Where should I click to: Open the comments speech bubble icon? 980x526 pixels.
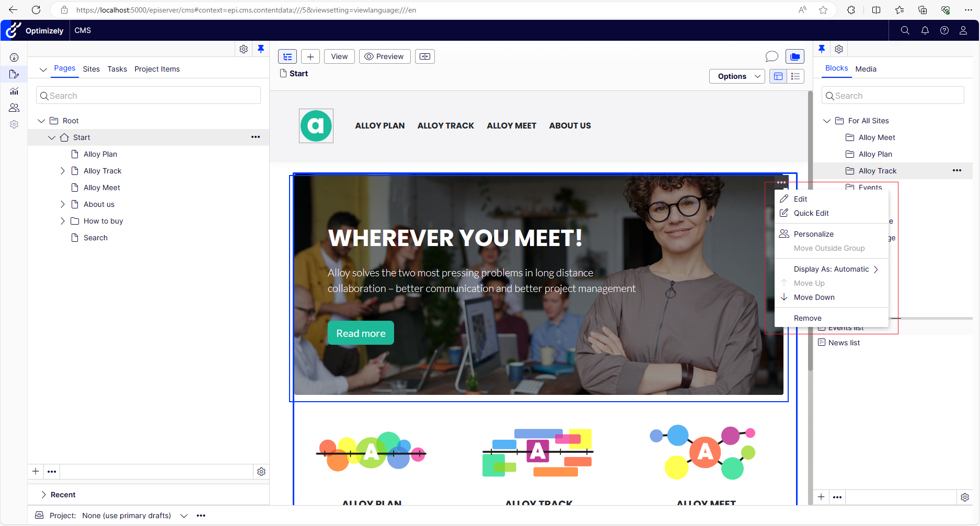(771, 56)
